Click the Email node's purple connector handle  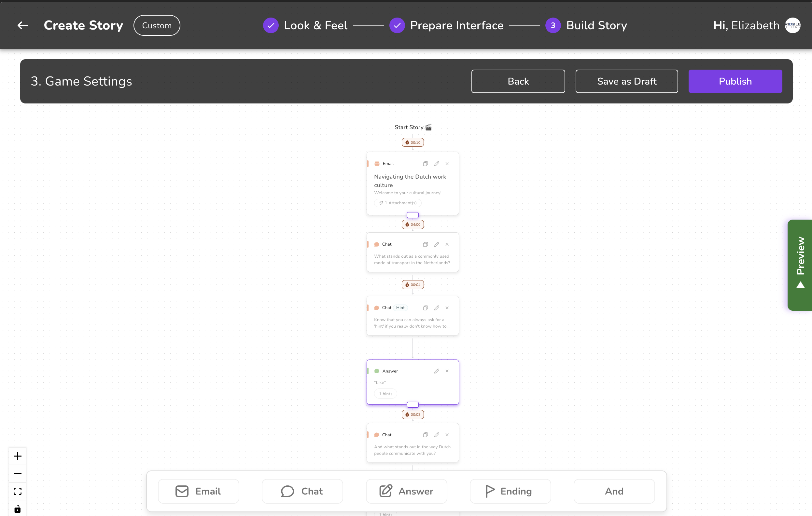coord(413,215)
